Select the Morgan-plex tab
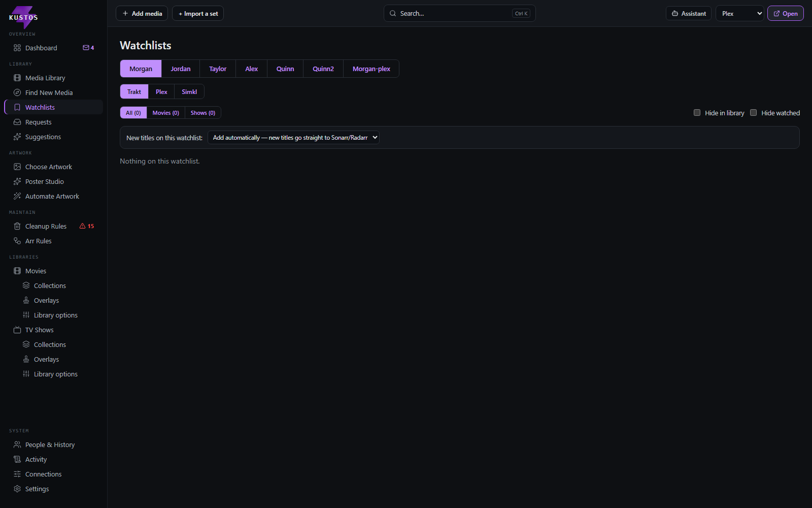 click(371, 69)
